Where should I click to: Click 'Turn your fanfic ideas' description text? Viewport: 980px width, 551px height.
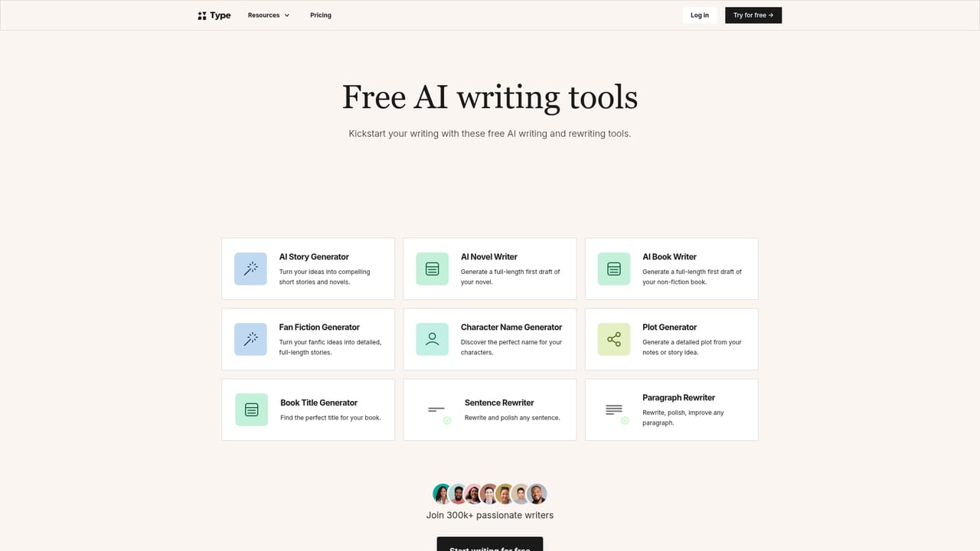331,347
